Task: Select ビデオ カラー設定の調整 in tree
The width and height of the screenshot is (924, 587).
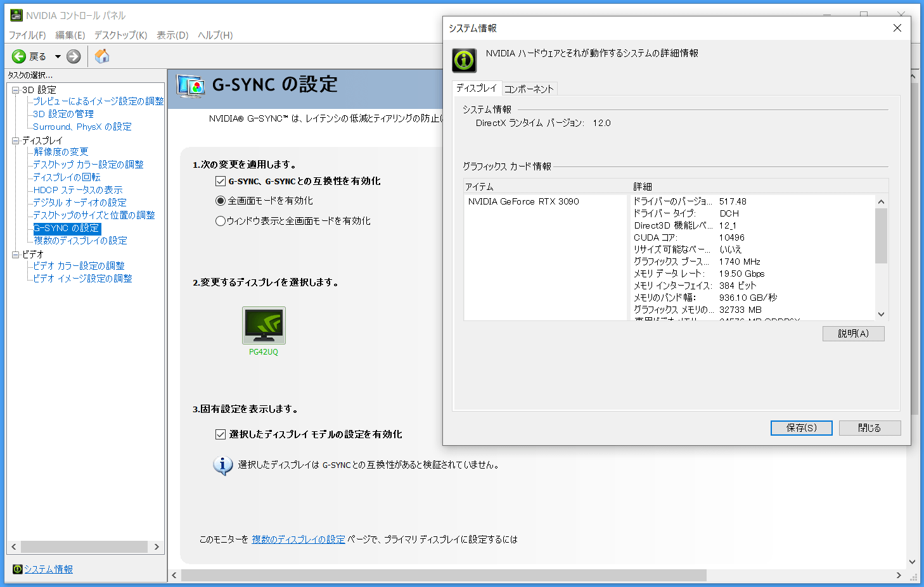Action: pos(79,266)
